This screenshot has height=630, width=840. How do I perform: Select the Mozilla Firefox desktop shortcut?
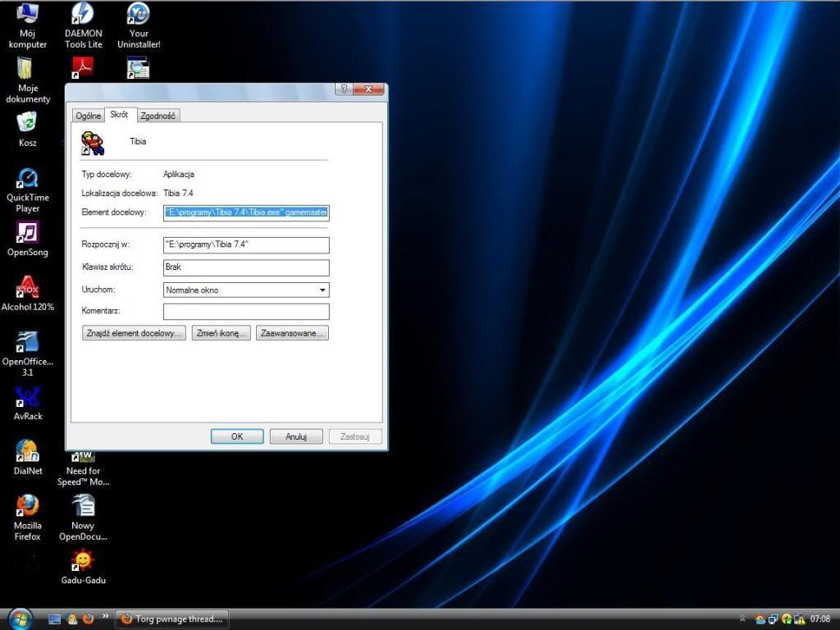(27, 518)
